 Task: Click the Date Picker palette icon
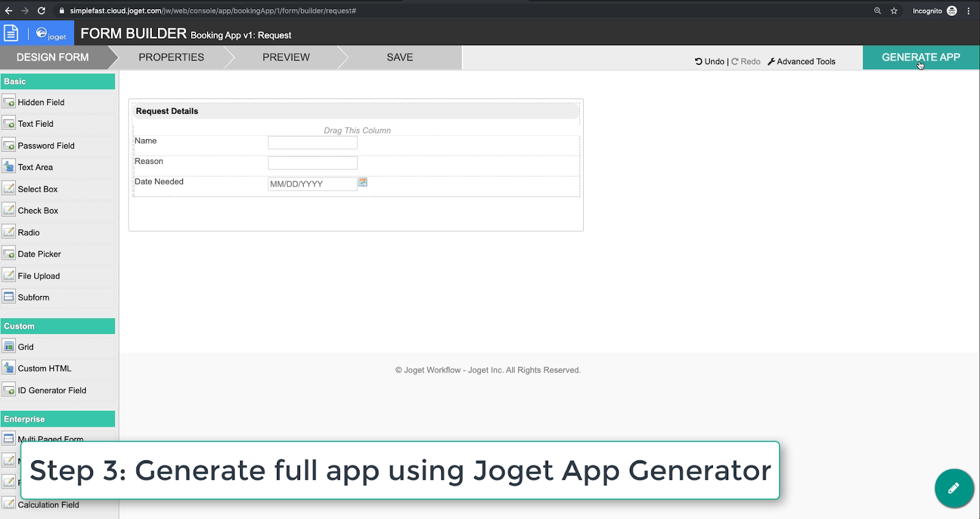coord(9,253)
